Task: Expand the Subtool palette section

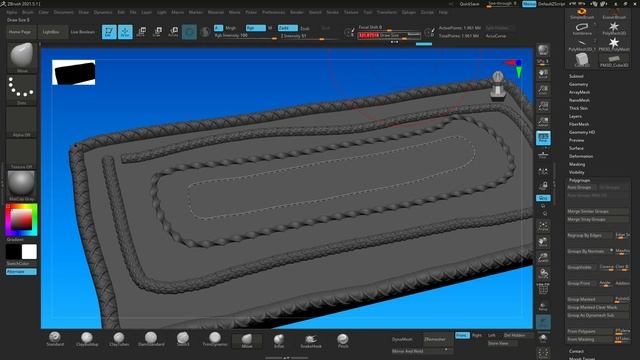Action: (576, 76)
